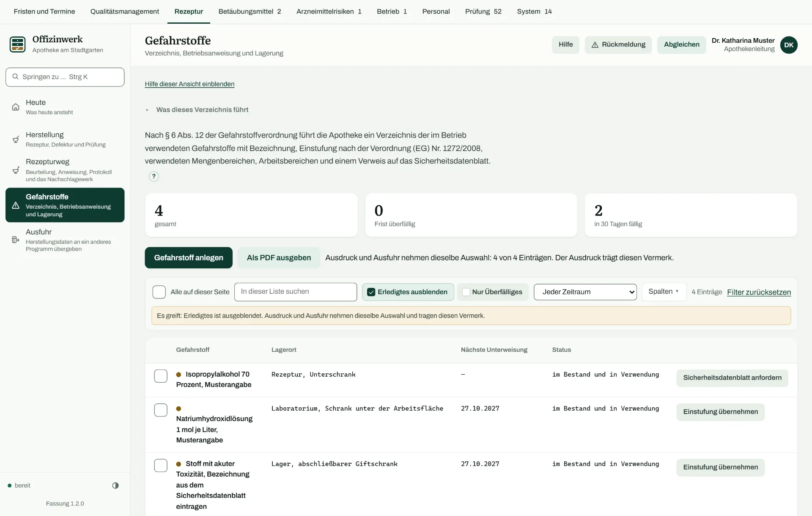
Task: Sort by the 'Nächste Unterweisung' column header
Action: pos(494,350)
